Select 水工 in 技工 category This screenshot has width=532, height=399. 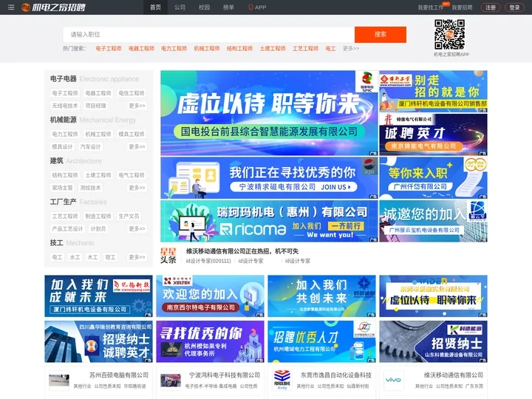(x=75, y=257)
